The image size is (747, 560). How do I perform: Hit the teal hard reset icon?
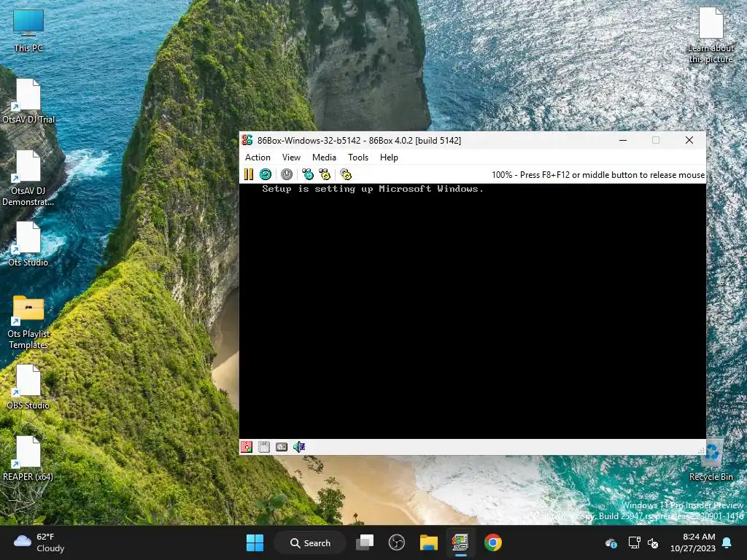coord(266,174)
